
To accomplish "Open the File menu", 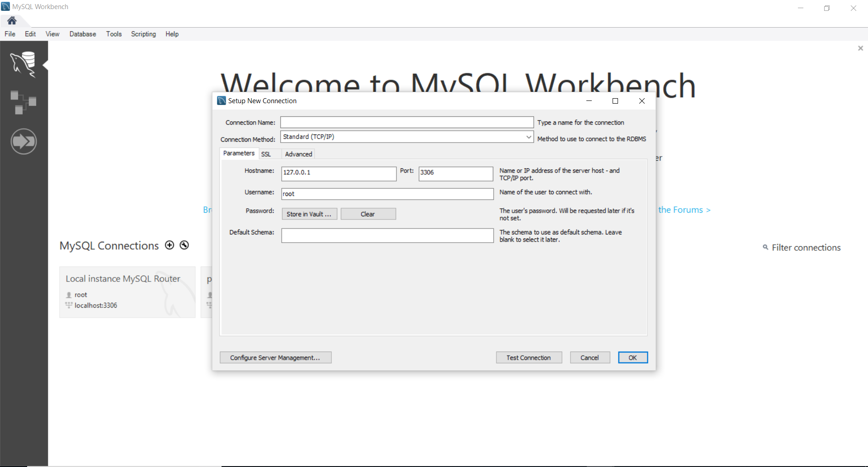I will pos(10,34).
